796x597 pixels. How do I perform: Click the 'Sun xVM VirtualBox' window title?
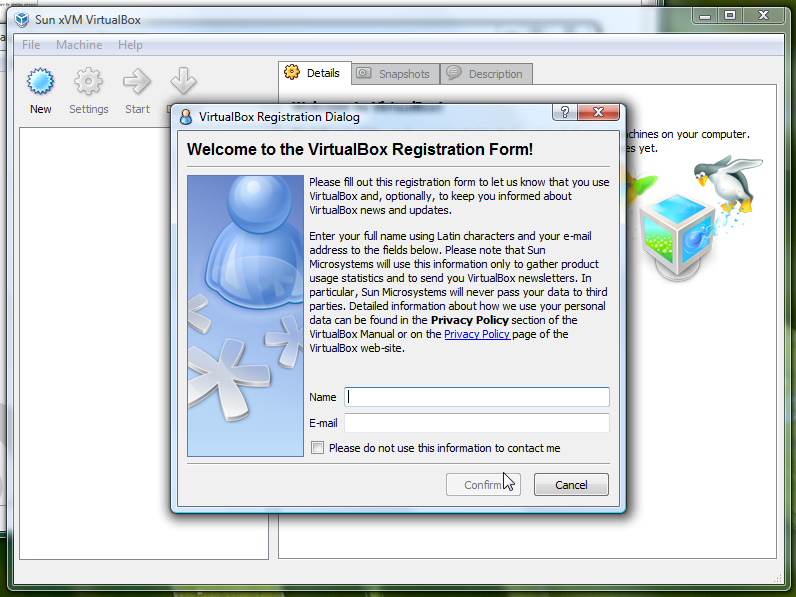tap(88, 20)
